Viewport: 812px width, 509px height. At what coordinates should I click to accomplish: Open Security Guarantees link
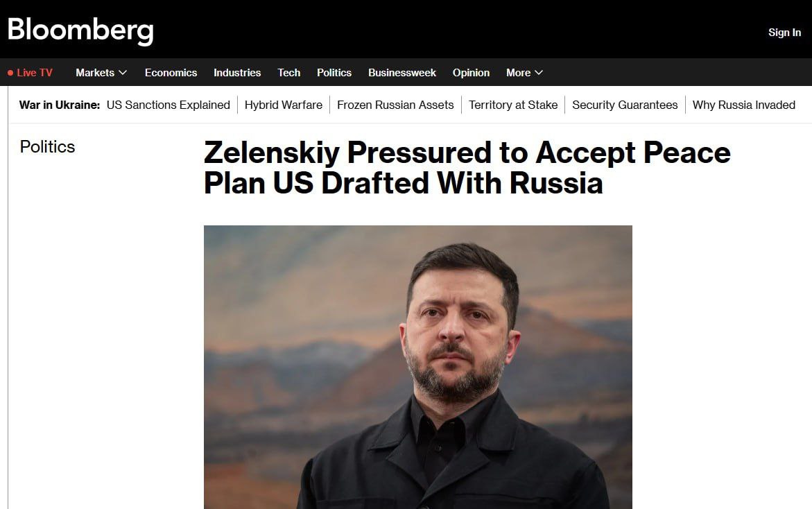click(x=625, y=105)
